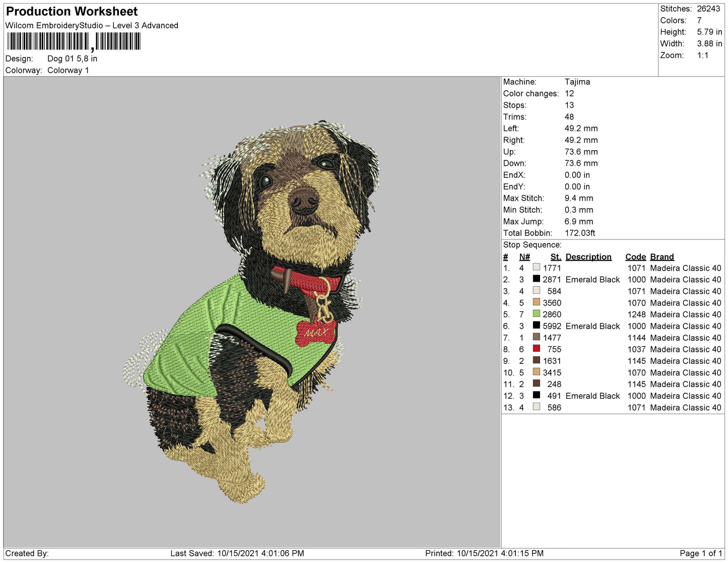The width and height of the screenshot is (728, 563).
Task: Click the 'St.' column header
Action: [556, 257]
